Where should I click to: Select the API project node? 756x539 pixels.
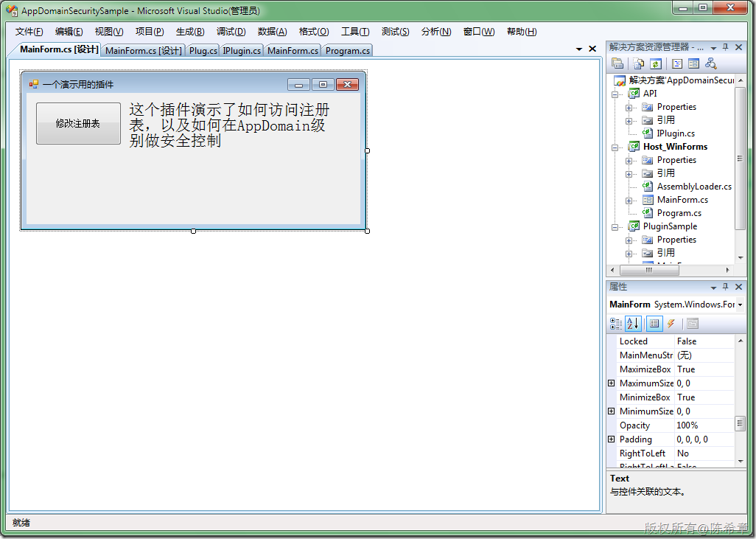649,93
